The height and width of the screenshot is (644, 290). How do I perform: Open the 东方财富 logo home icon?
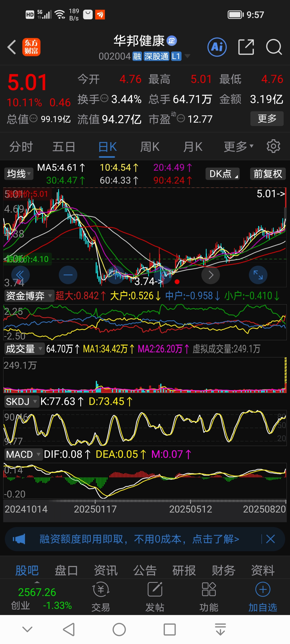point(31,47)
